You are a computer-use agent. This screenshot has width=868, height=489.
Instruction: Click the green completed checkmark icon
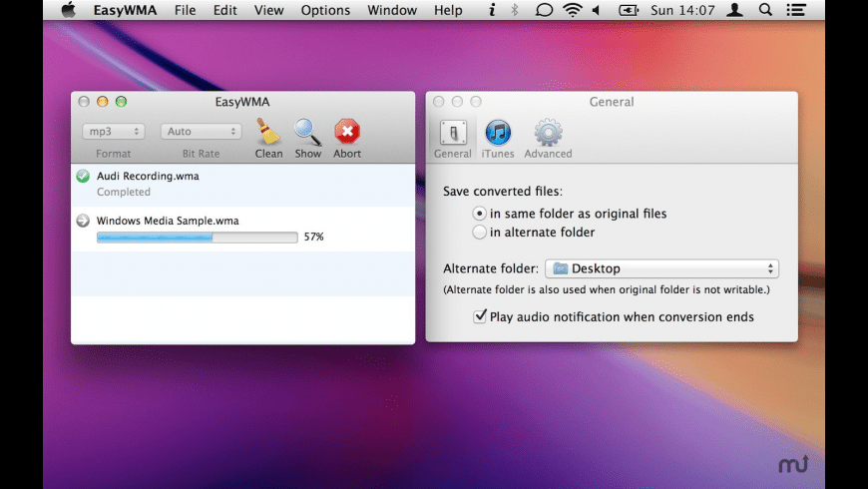(83, 176)
